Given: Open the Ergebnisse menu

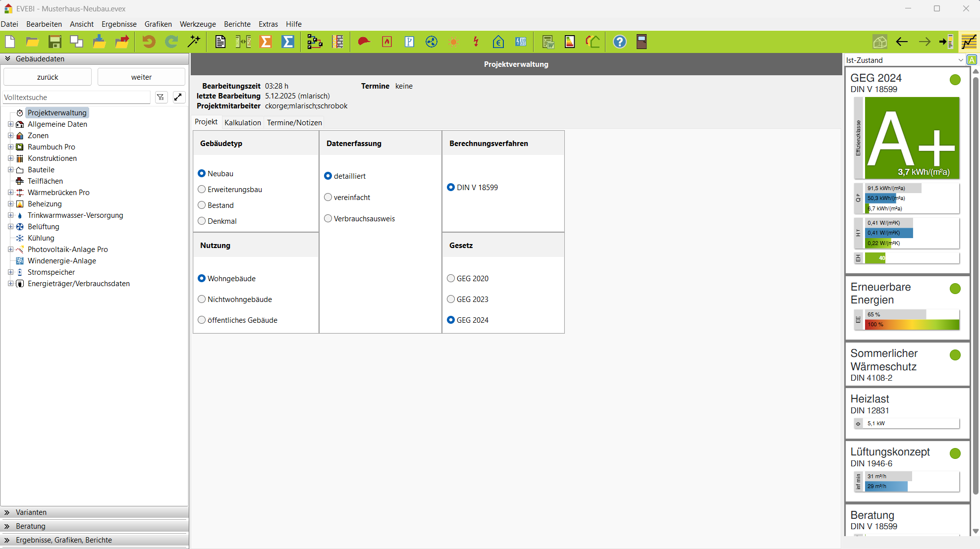Looking at the screenshot, I should pyautogui.click(x=119, y=24).
